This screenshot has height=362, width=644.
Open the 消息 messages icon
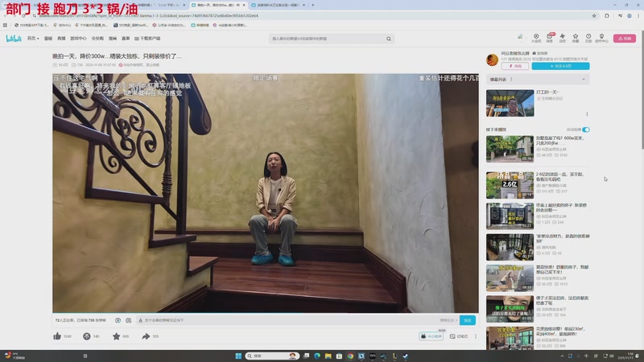[549, 38]
